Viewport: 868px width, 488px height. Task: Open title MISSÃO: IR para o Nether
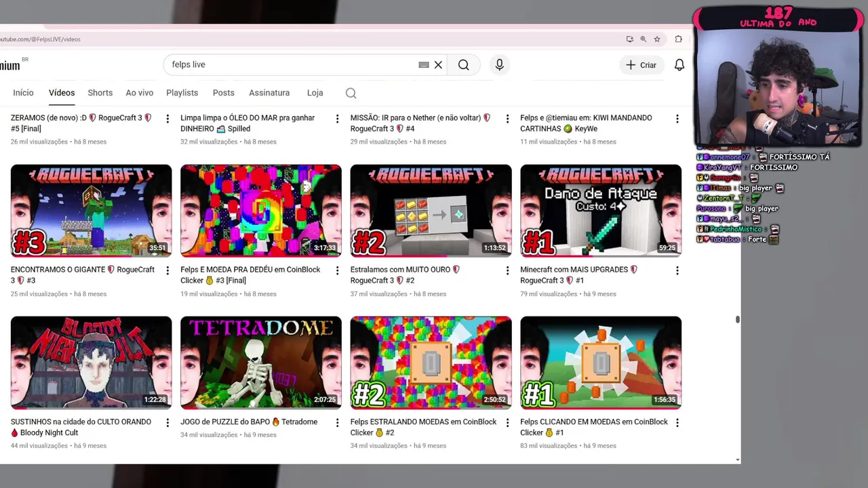tap(420, 123)
